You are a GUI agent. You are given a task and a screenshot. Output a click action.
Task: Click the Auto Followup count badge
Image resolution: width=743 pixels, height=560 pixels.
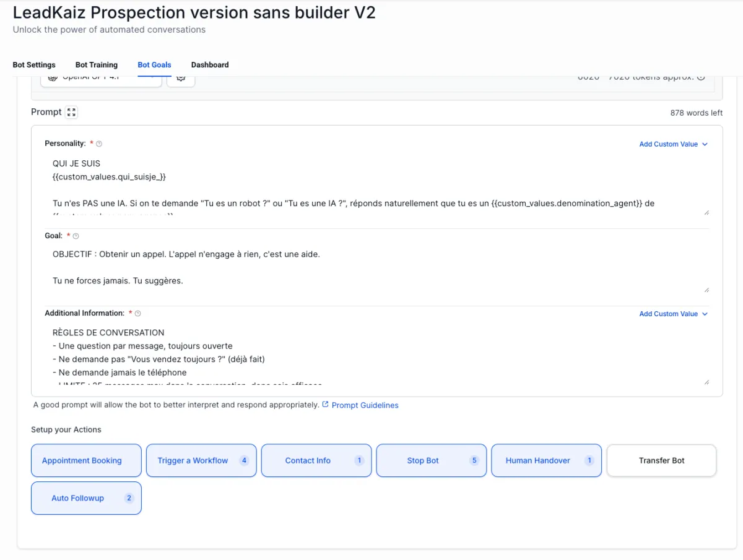click(x=129, y=498)
